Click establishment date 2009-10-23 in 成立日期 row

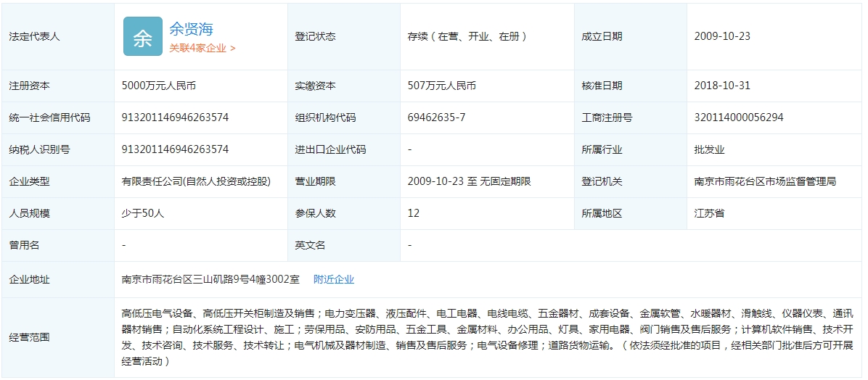click(721, 36)
